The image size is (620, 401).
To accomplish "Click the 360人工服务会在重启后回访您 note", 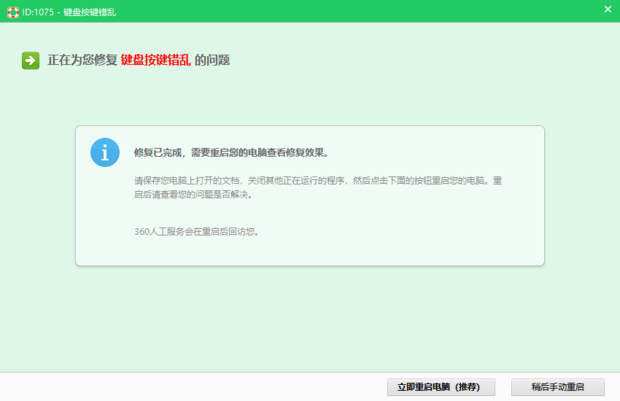I will (196, 231).
